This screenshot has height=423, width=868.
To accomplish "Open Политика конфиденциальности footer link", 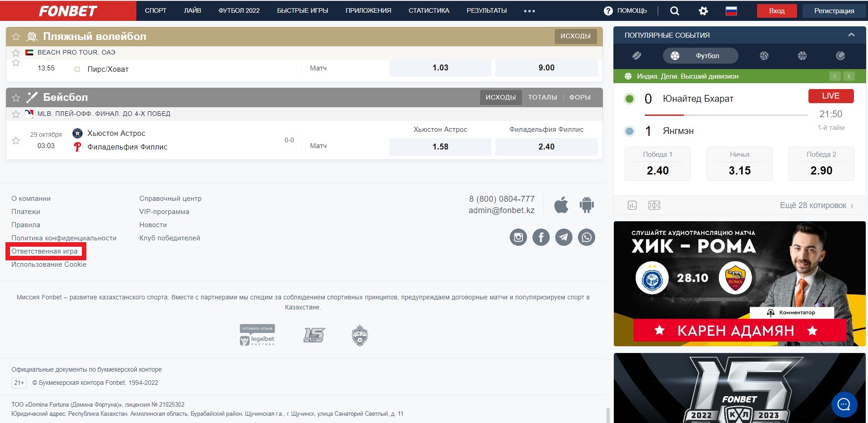I will pos(64,238).
